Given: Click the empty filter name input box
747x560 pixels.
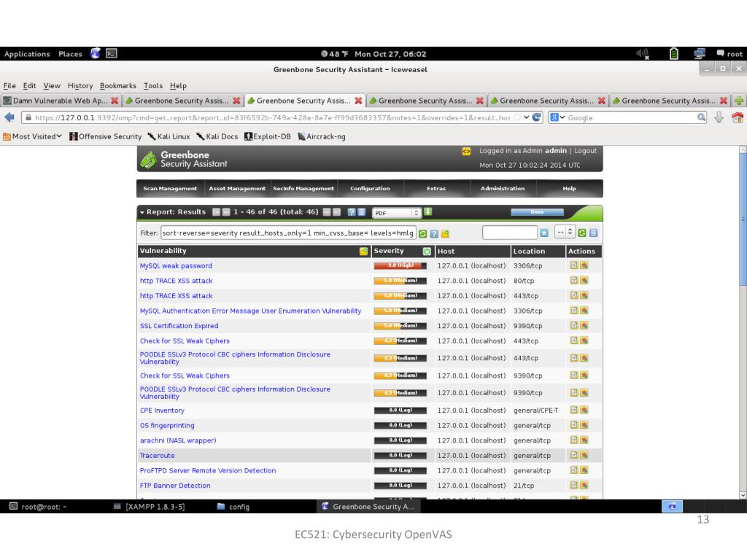Looking at the screenshot, I should (510, 233).
